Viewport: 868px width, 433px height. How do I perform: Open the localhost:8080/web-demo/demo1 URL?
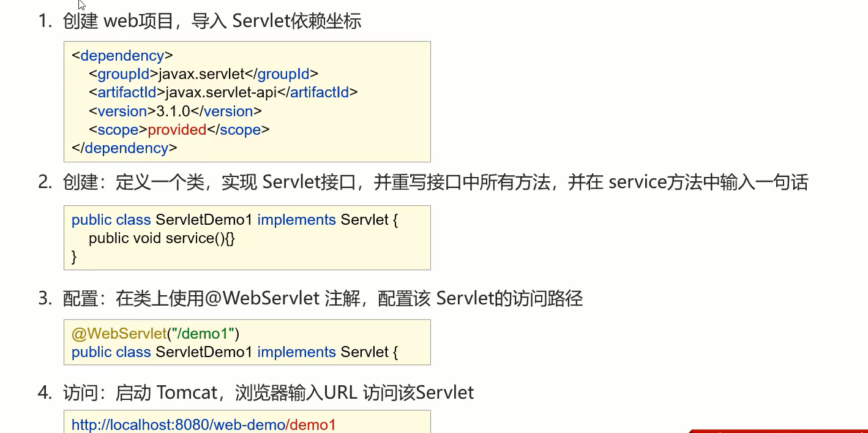pyautogui.click(x=204, y=424)
